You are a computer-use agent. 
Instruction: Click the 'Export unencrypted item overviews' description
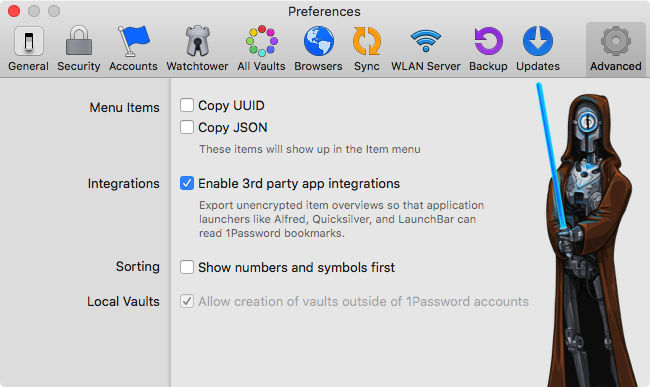341,219
